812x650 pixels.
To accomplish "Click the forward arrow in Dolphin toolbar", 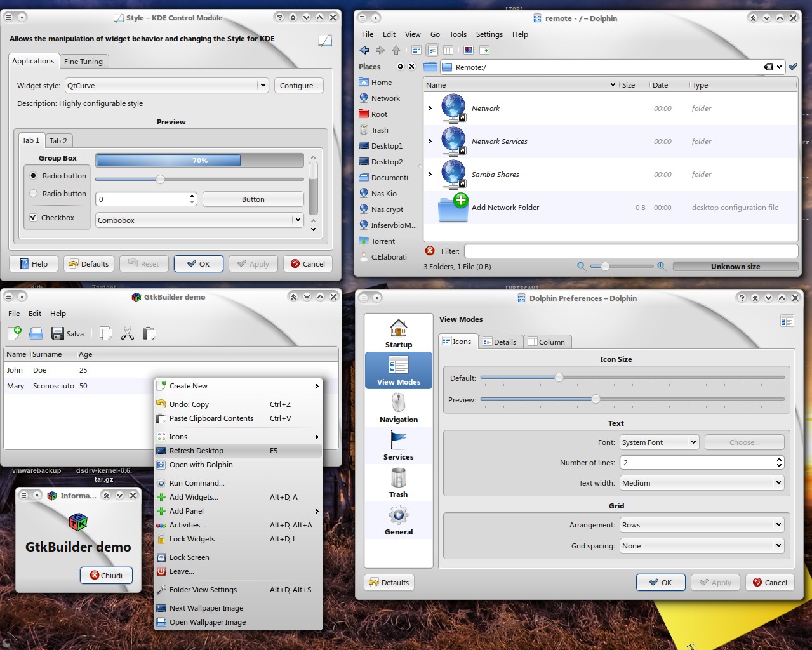I will click(380, 50).
